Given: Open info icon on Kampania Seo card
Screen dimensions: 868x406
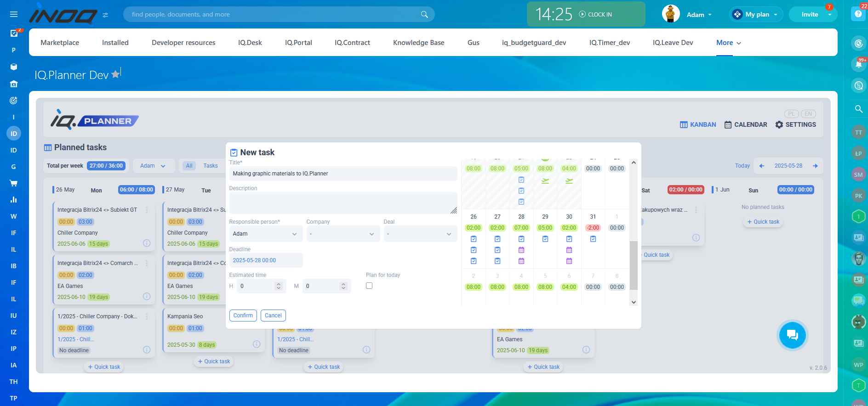Looking at the screenshot, I should pos(257,344).
